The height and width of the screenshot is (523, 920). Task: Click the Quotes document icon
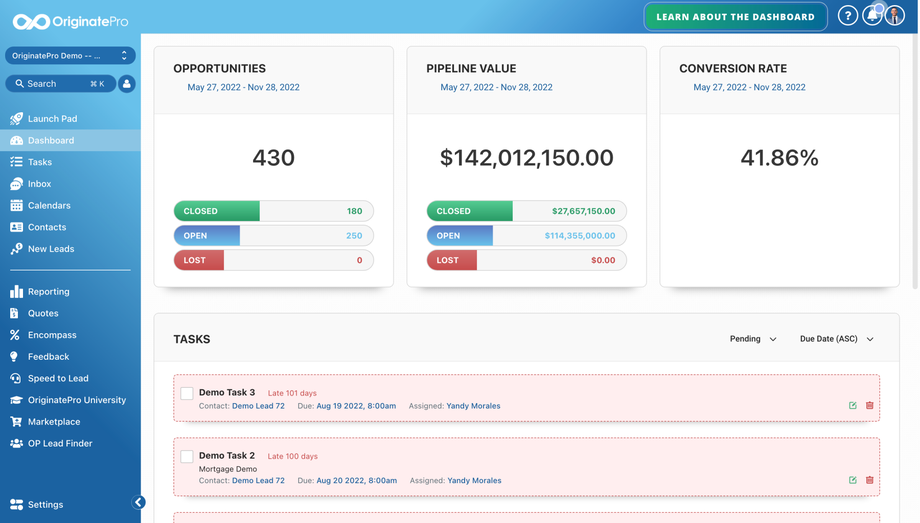(x=15, y=313)
